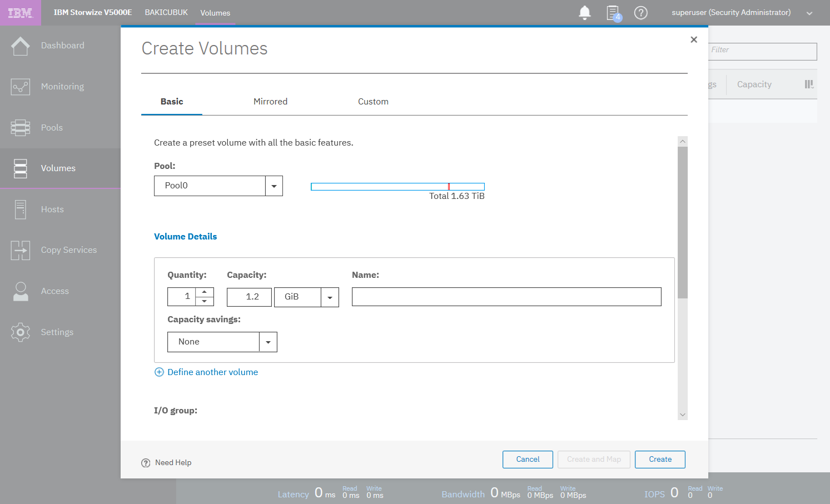The height and width of the screenshot is (504, 830).
Task: Open Hosts in the sidebar
Action: click(x=60, y=209)
